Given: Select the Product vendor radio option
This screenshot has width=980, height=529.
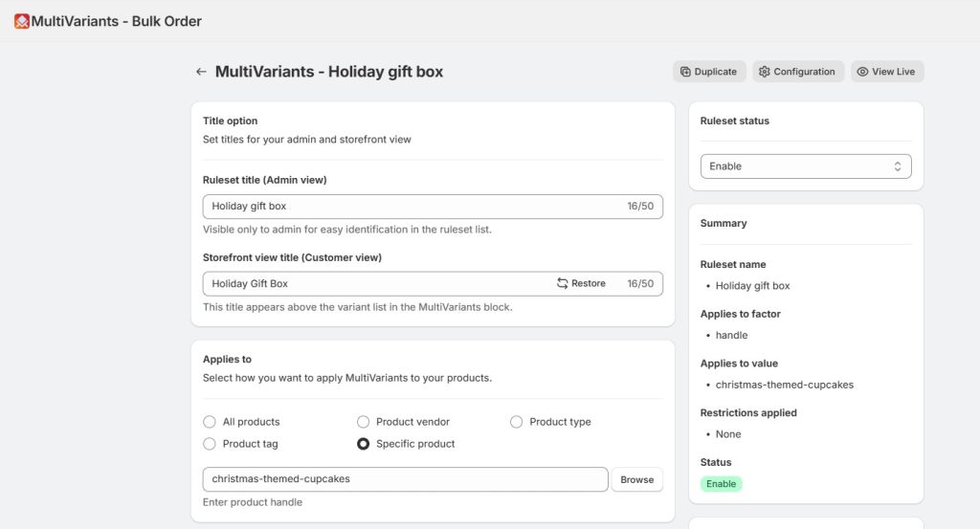Looking at the screenshot, I should (x=363, y=422).
